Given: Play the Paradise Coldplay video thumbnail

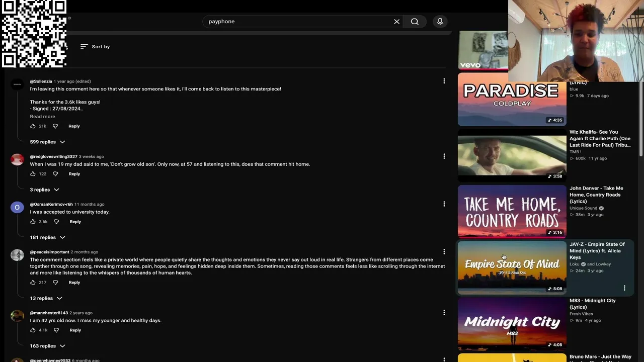Looking at the screenshot, I should point(512,100).
